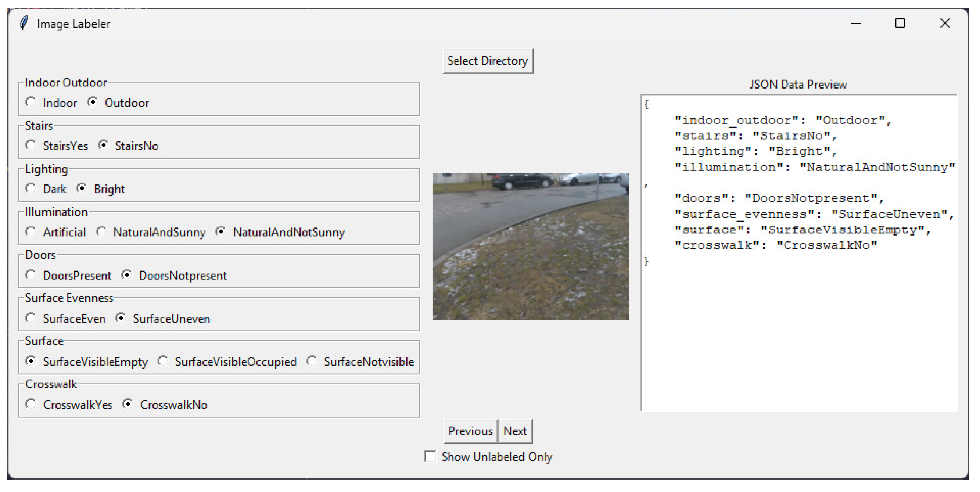Choose the SurfaceNotvisible radio button
Image resolution: width=980 pixels, height=492 pixels.
coord(312,361)
